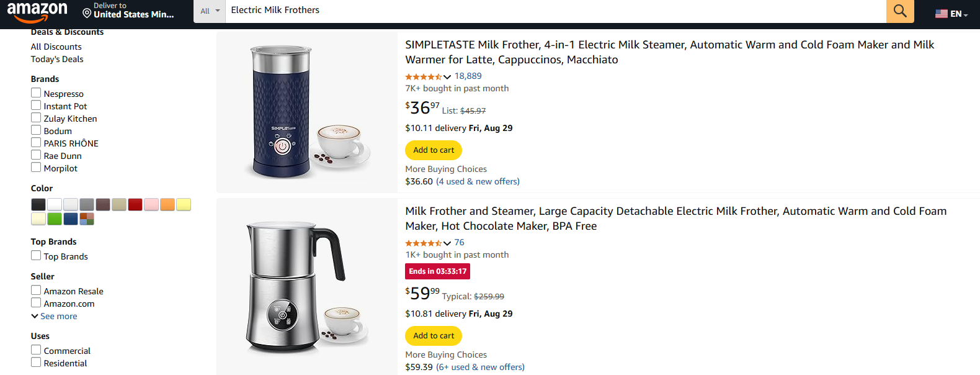
Task: Click the 'Ends in 03:33:17' deal badge
Action: [437, 271]
